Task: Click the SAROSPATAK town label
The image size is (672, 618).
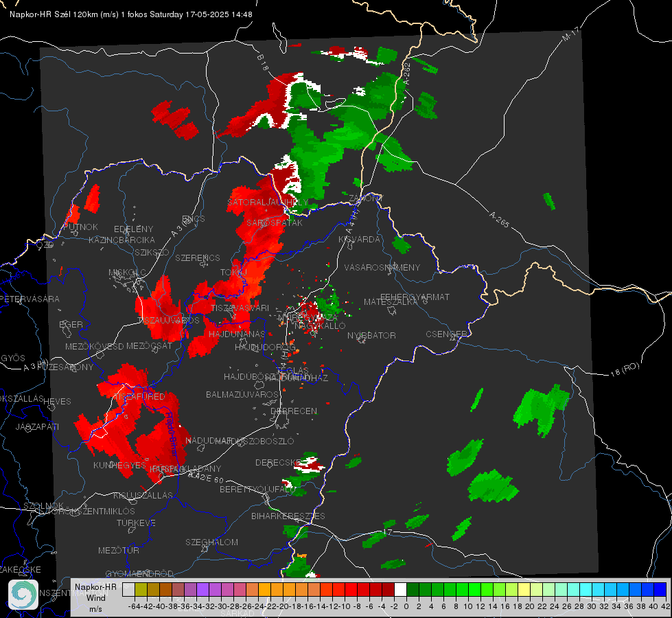Action: [275, 222]
